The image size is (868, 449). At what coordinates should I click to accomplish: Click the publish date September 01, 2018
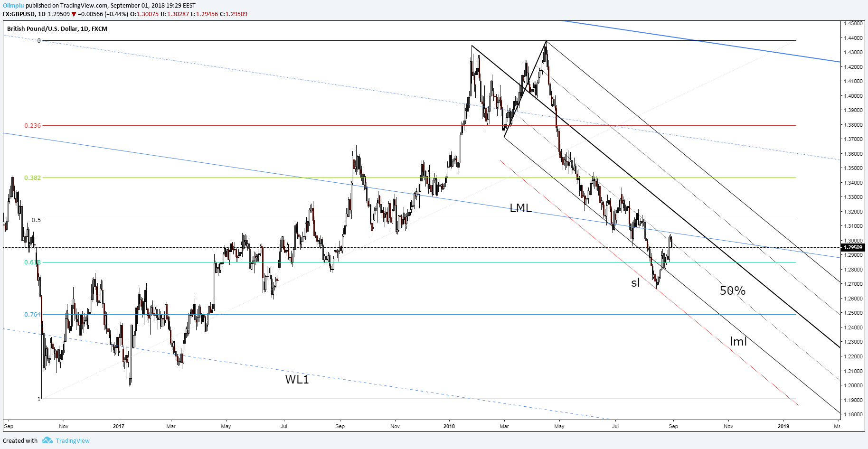pos(140,6)
